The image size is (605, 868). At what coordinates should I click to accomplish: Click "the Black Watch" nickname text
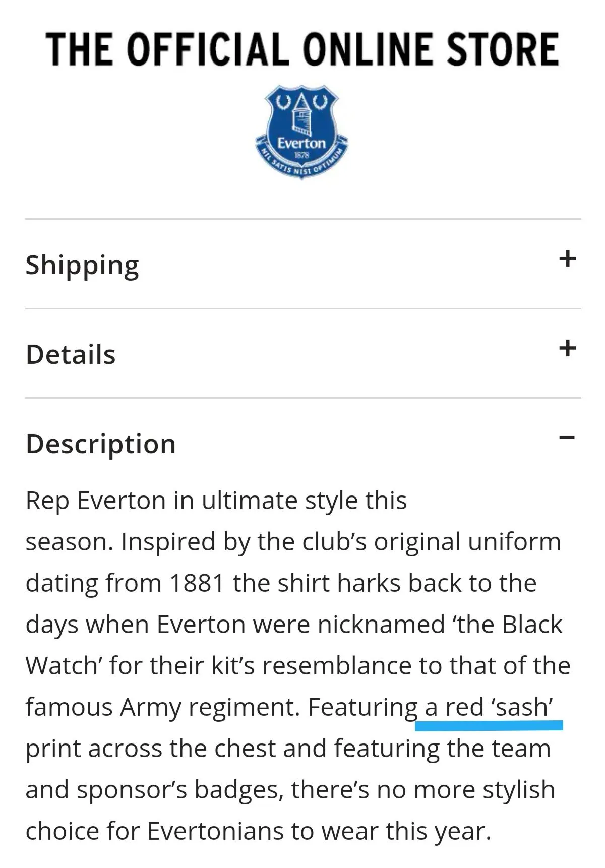pyautogui.click(x=504, y=625)
